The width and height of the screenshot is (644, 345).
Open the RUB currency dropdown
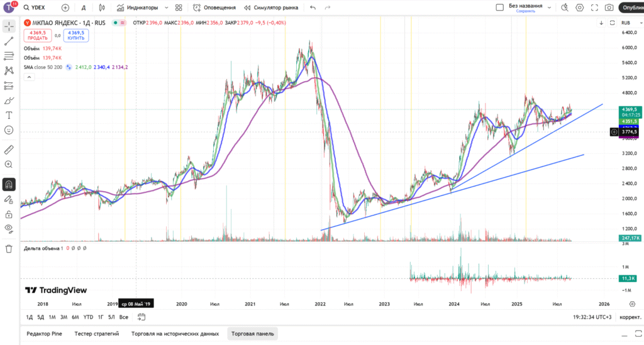(x=631, y=23)
